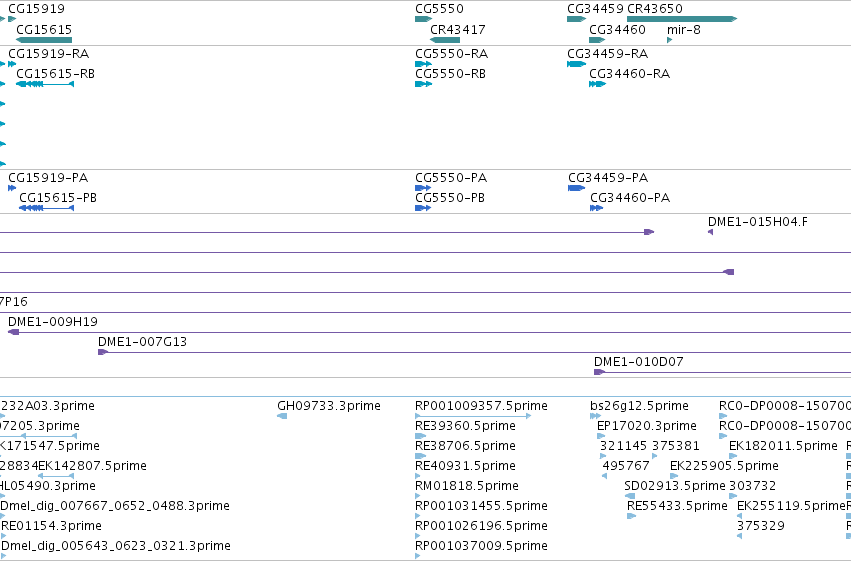Select Dmel_dig_005643_0623_0321.3prime
Image resolution: width=851 pixels, height=561 pixels.
coord(3,556)
